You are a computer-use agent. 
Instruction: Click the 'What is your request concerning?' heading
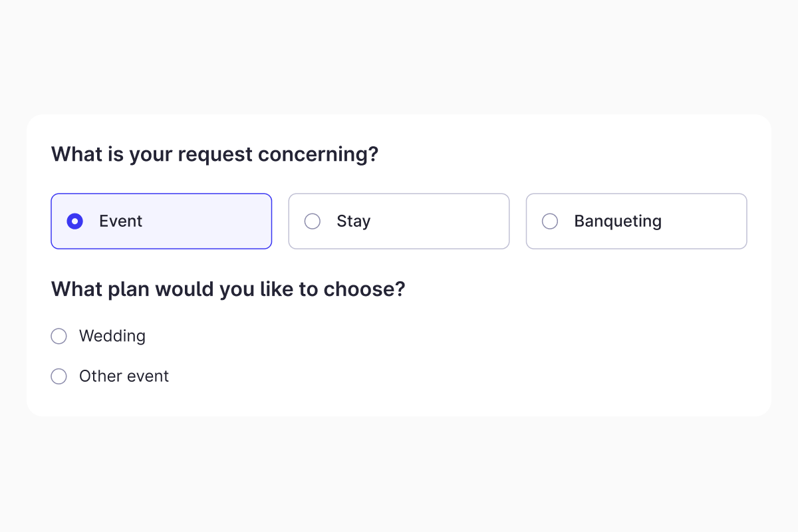pos(215,154)
